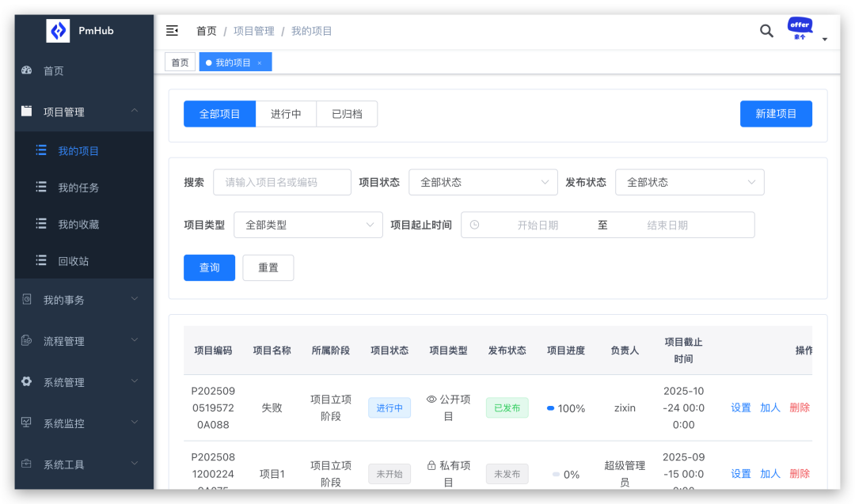
Task: Click the user avatar icon
Action: (x=800, y=29)
